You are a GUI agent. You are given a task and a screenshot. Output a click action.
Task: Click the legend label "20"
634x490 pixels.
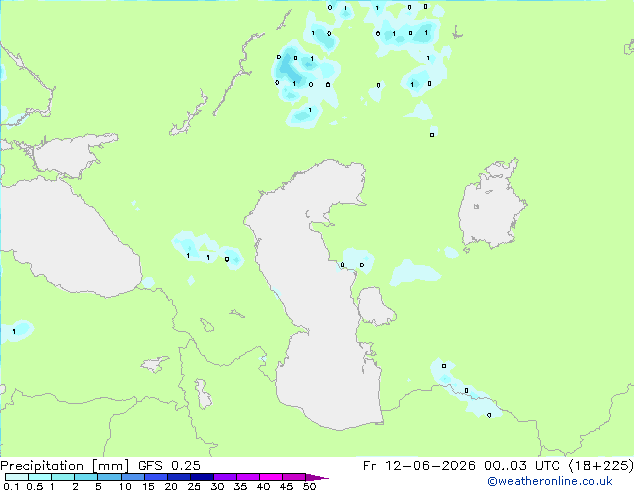(171, 486)
